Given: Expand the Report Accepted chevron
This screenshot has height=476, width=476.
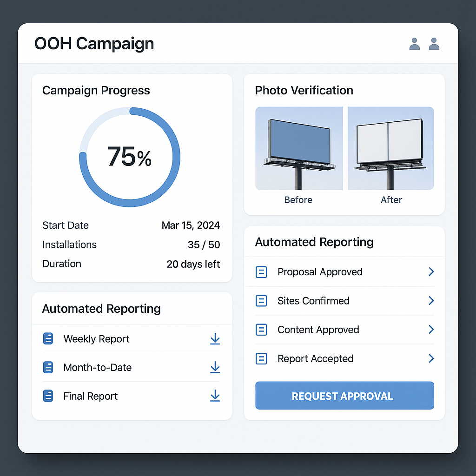Looking at the screenshot, I should coord(431,358).
